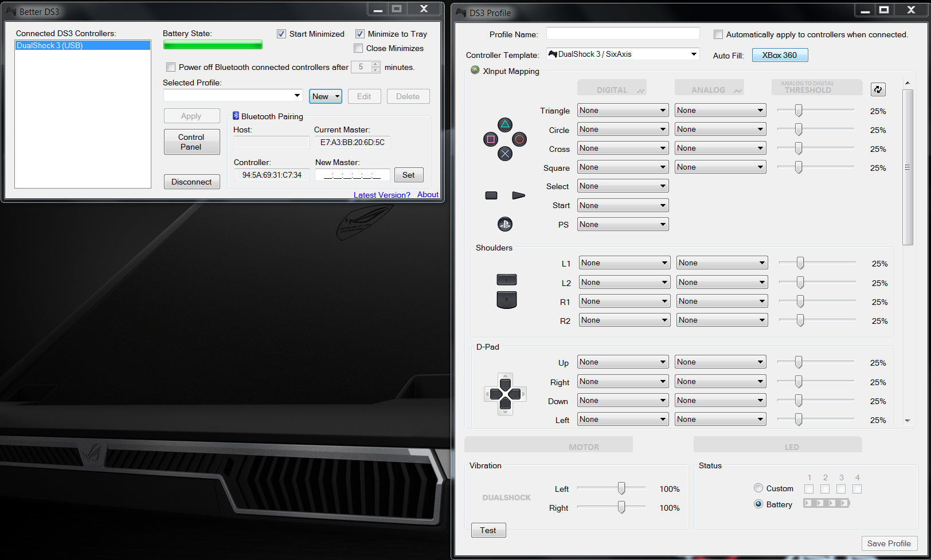Viewport: 931px width, 560px height.
Task: Click the minutes stepper up arrow
Action: [375, 64]
